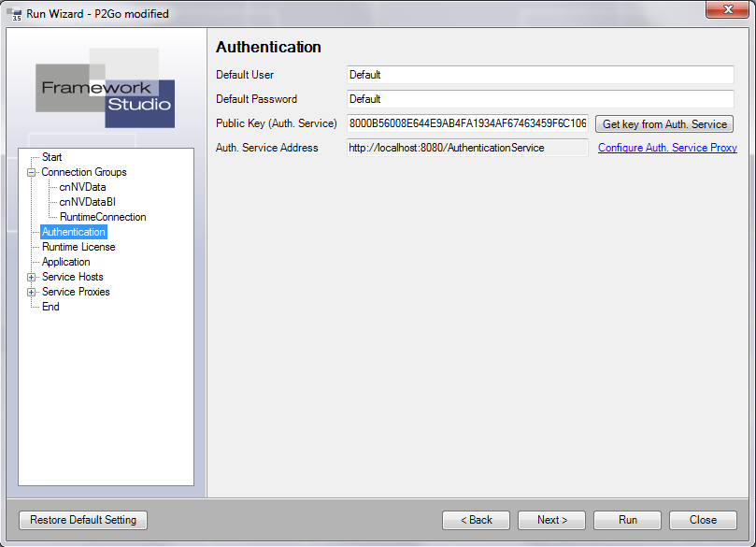Click the Run Wizard title bar icon
This screenshot has height=547, width=756.
click(14, 14)
